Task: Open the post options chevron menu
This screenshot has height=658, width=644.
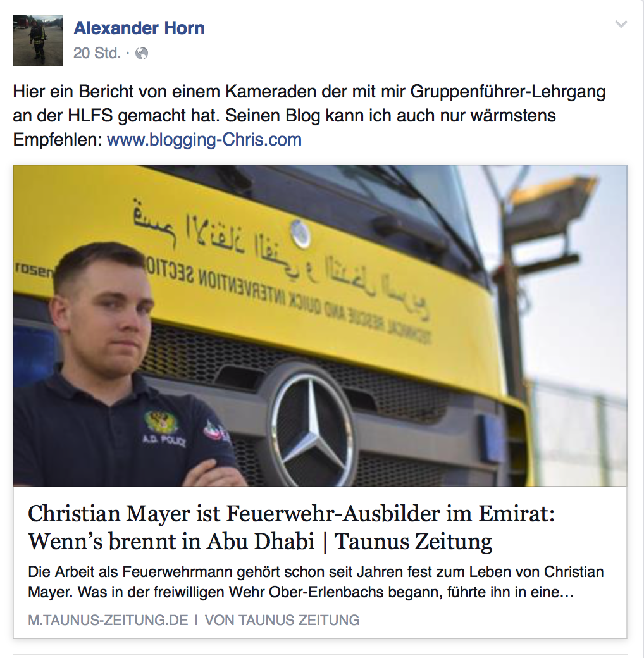Action: 621,24
